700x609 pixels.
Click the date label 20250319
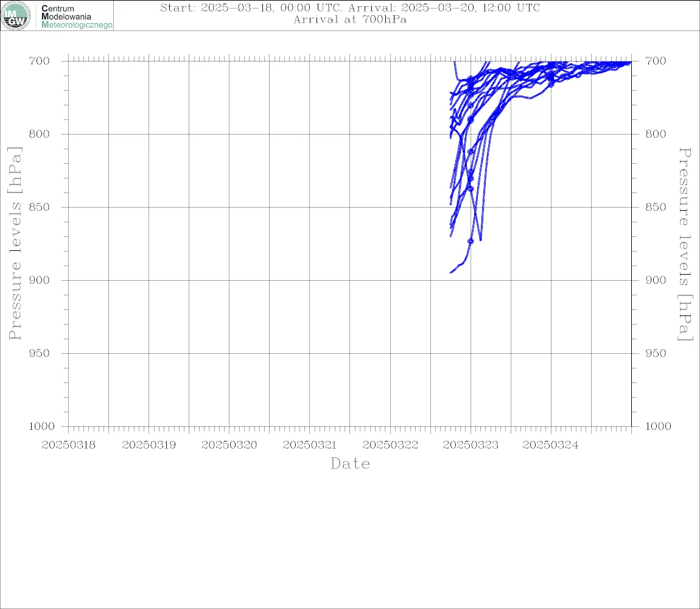(149, 445)
